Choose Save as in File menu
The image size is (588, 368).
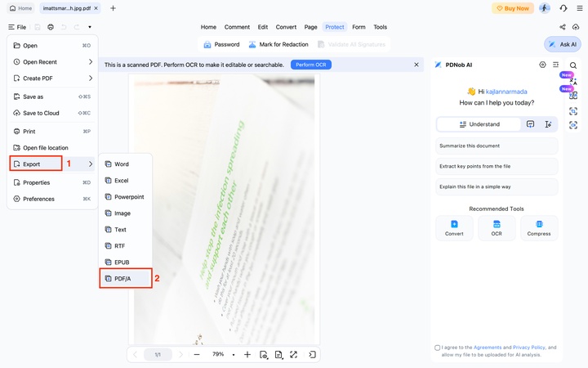coord(52,96)
